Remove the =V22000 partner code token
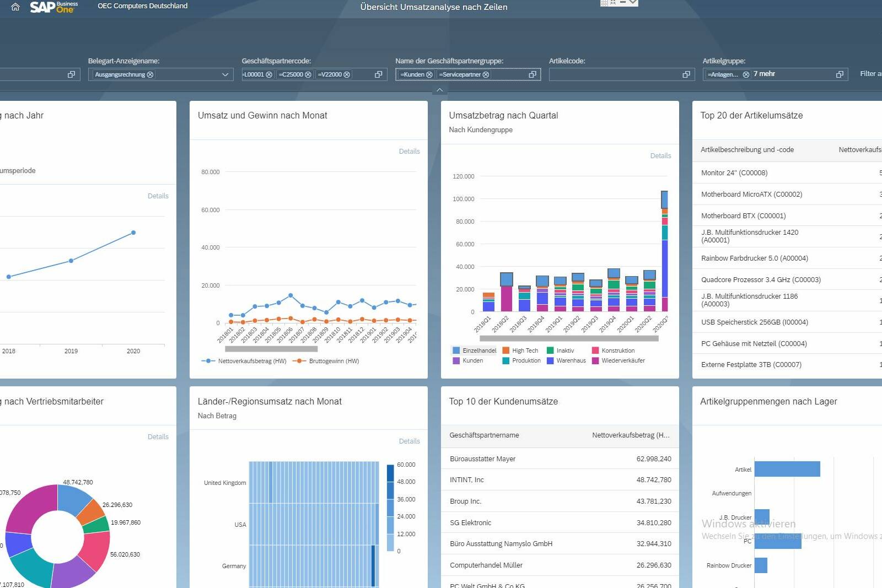The width and height of the screenshot is (882, 588). (x=347, y=74)
